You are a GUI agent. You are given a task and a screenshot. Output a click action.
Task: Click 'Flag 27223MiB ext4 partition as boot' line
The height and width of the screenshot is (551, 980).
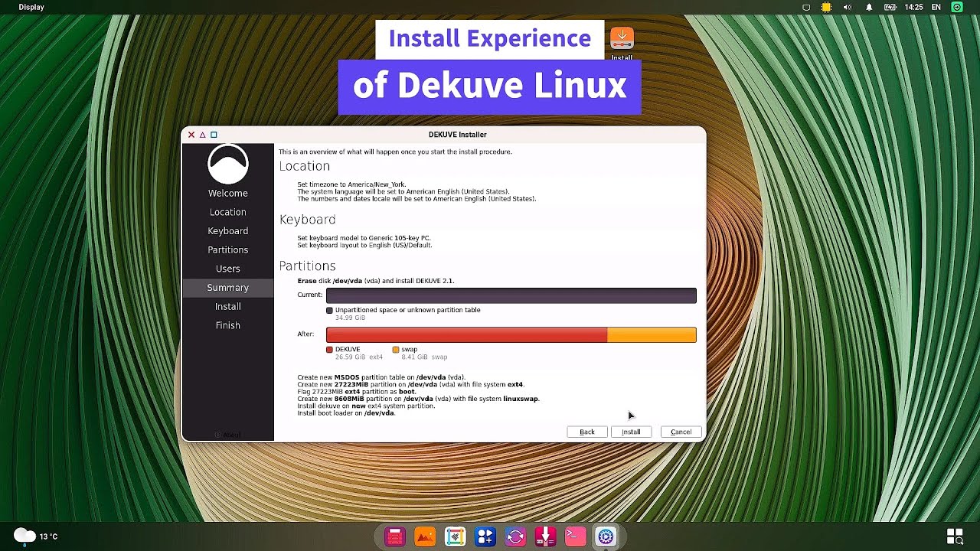tap(357, 392)
